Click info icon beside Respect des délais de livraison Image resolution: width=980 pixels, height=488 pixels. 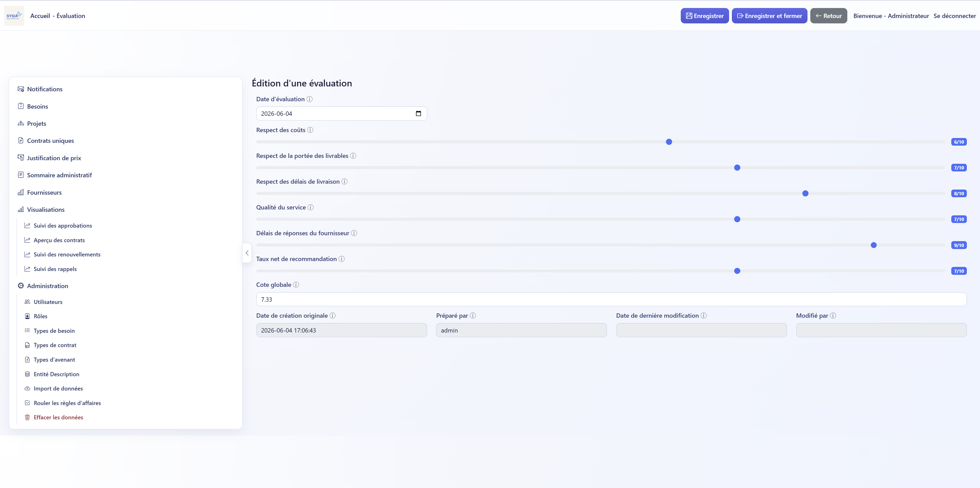(345, 182)
